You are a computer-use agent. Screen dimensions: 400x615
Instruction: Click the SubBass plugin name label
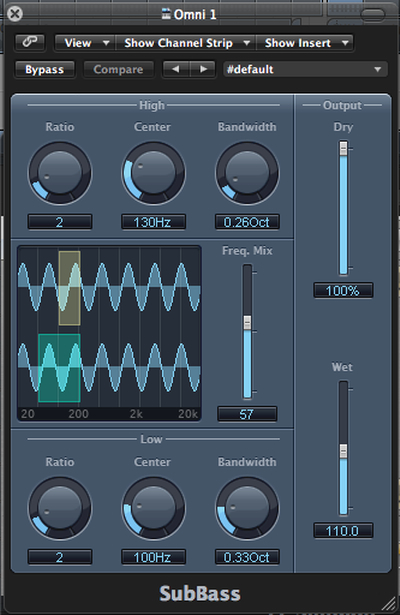[x=200, y=594]
